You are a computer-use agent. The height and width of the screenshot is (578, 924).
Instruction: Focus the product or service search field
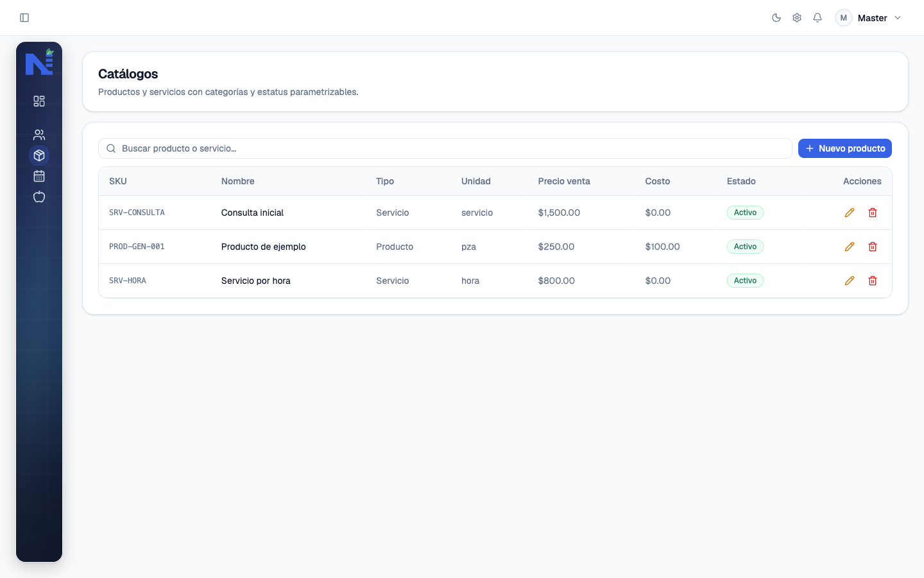(x=445, y=148)
